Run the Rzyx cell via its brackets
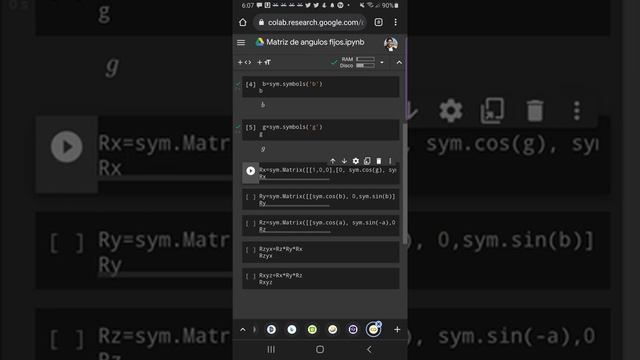This screenshot has width=640, height=360. pyautogui.click(x=251, y=249)
